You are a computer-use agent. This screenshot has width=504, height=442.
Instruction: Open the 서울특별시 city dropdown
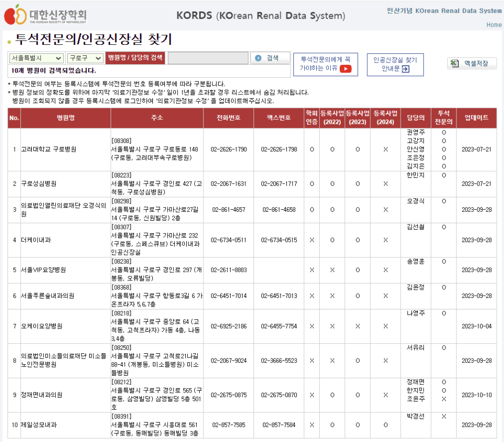[x=37, y=58]
